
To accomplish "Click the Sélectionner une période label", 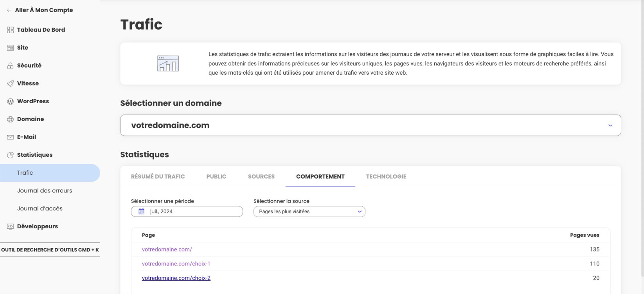I will (x=162, y=201).
